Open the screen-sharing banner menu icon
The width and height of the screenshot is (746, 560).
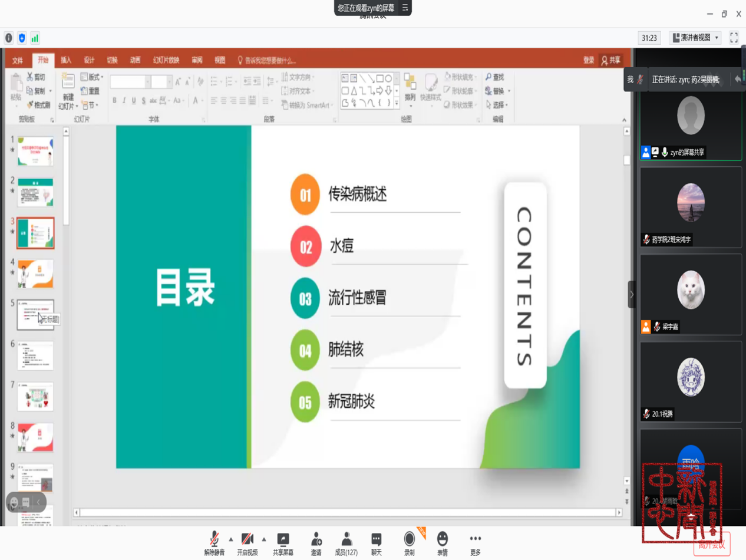pos(405,8)
